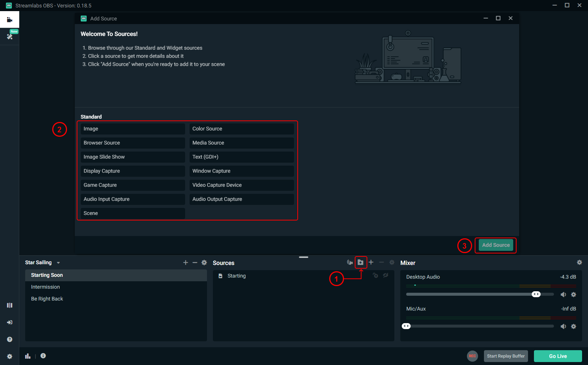Open scene transitions gear icon
The height and width of the screenshot is (365, 588).
[x=204, y=262]
